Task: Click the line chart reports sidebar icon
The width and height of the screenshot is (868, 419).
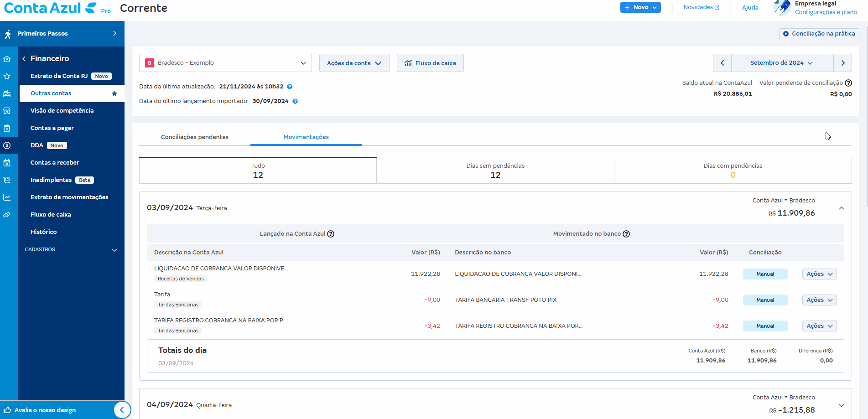Action: [x=7, y=197]
